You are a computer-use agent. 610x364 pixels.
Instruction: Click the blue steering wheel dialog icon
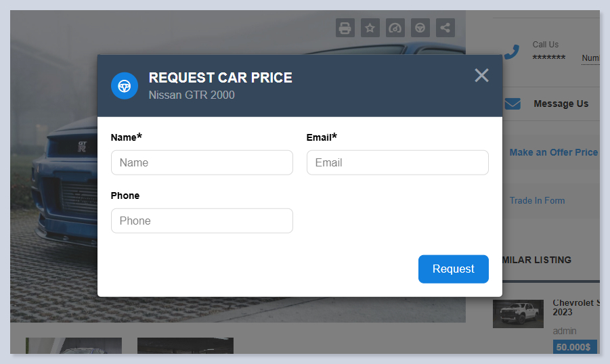tap(125, 86)
